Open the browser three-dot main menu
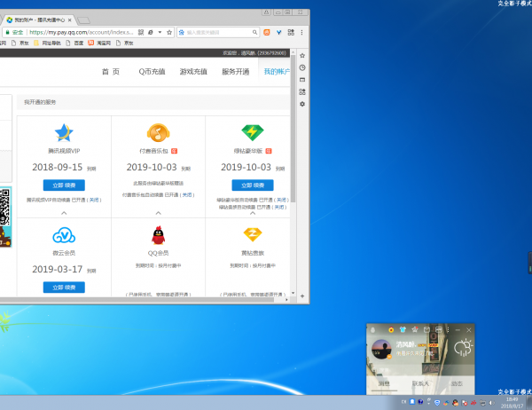Image resolution: width=532 pixels, height=410 pixels. (x=301, y=32)
